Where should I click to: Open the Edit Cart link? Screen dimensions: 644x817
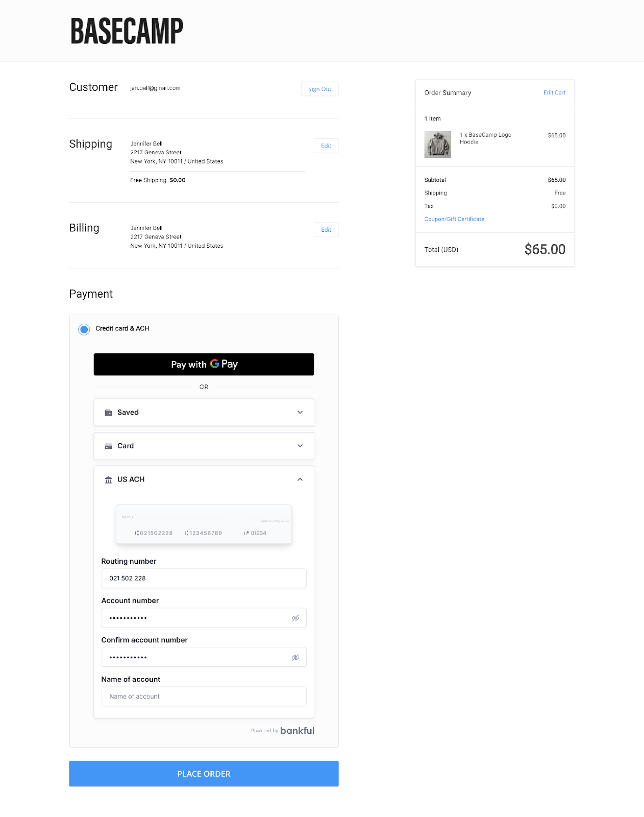(554, 93)
